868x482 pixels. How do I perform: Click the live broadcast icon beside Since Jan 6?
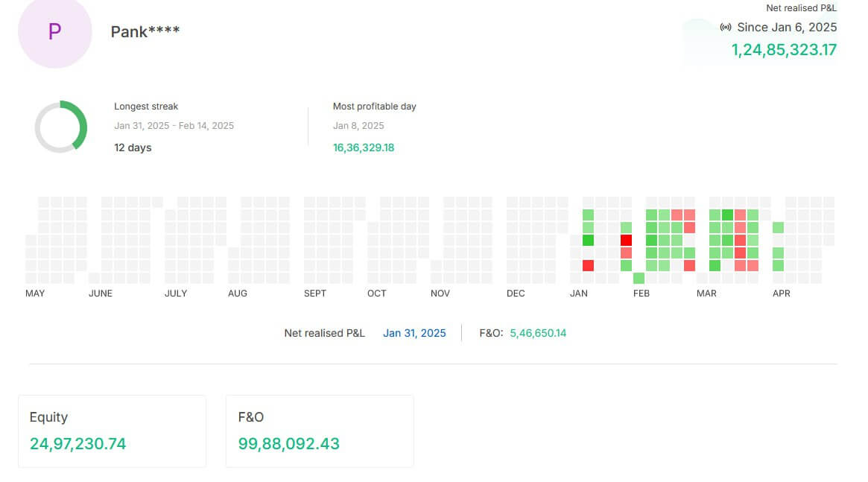point(725,27)
